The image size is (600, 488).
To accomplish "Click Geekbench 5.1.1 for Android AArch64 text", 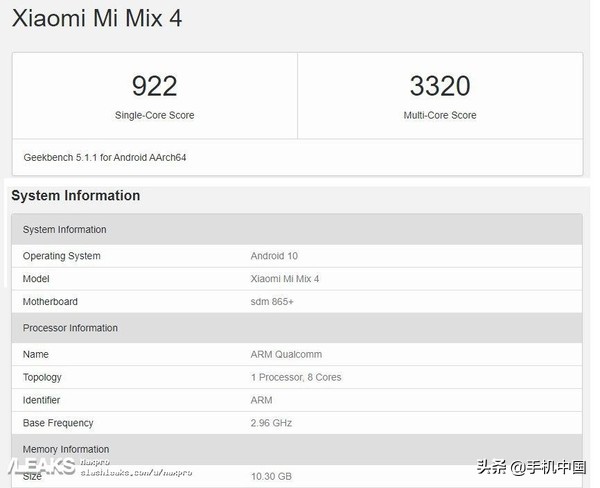I will coord(105,158).
